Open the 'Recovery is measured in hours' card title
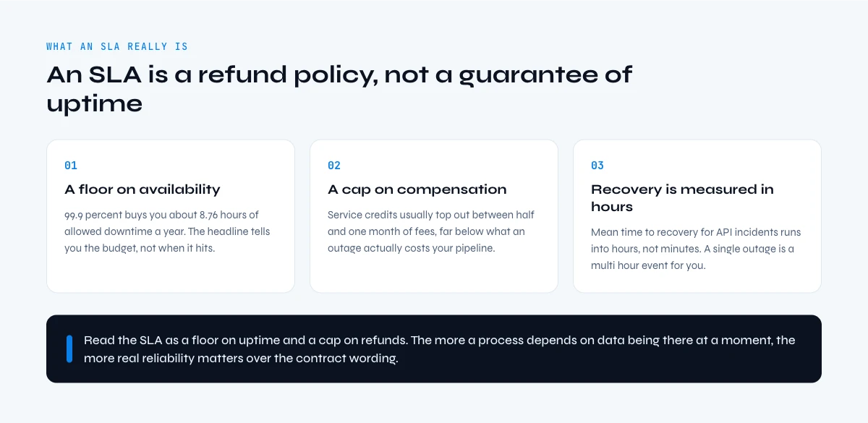 tap(682, 198)
